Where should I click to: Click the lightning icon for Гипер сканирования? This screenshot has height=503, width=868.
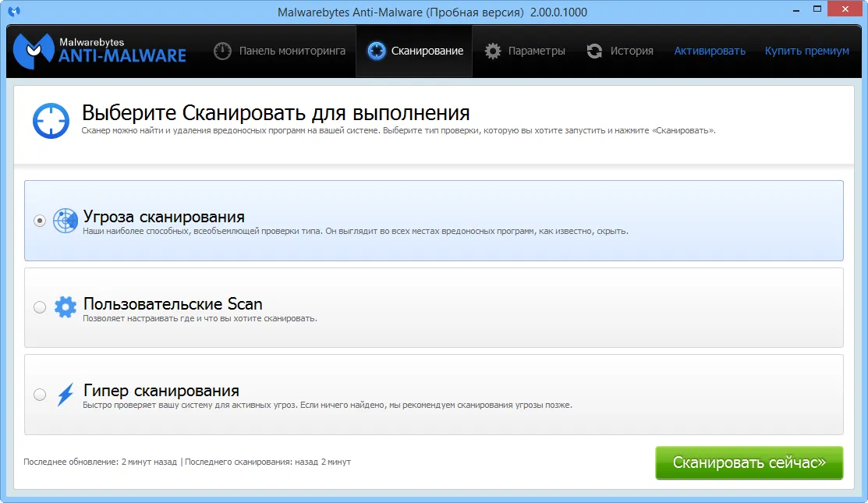[66, 394]
